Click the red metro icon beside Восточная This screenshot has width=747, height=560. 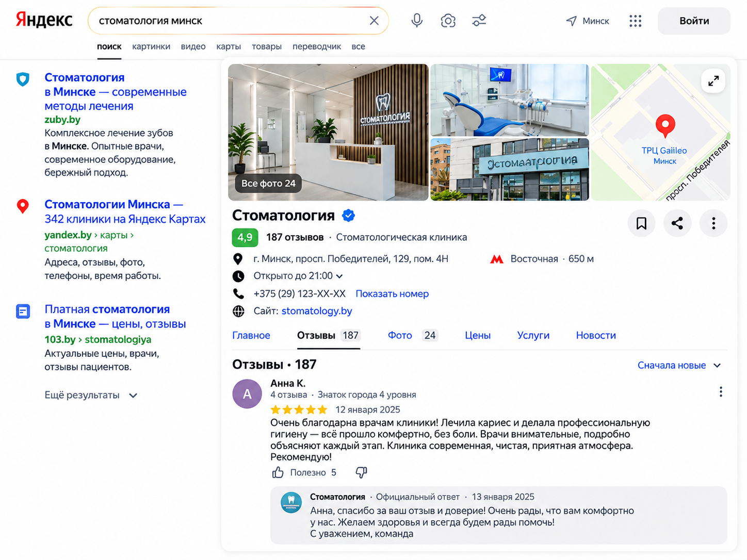497,259
